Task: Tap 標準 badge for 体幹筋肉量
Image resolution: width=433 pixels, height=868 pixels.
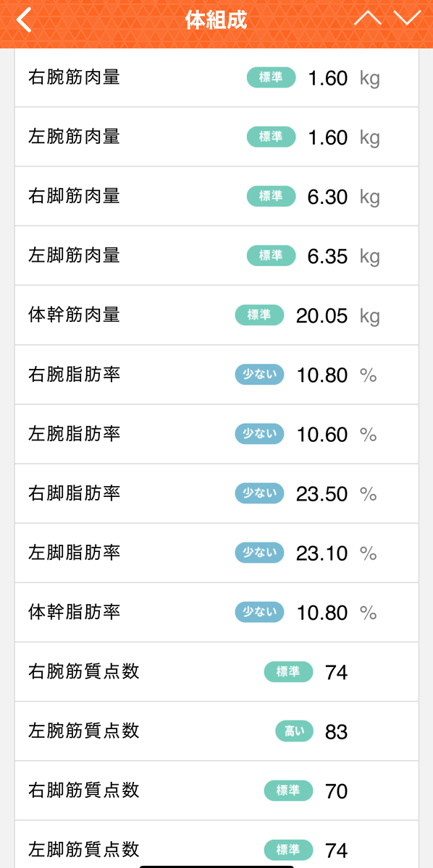Action: 258,315
